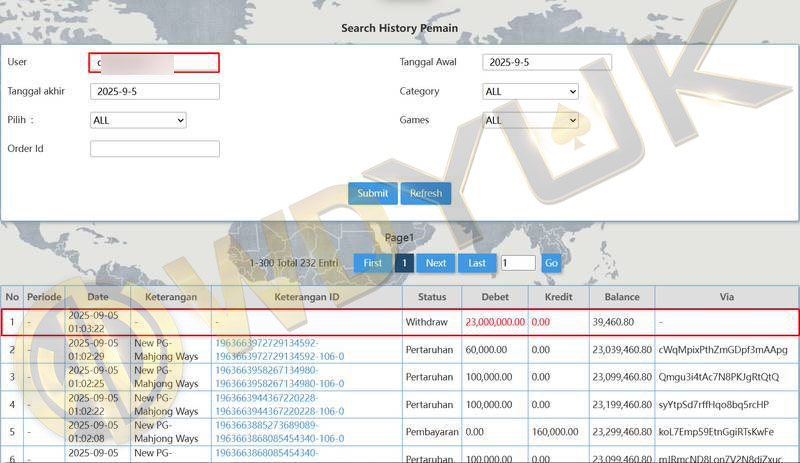Image resolution: width=800 pixels, height=463 pixels.
Task: Click balance 23,099,460.80 in row 3
Action: point(622,377)
